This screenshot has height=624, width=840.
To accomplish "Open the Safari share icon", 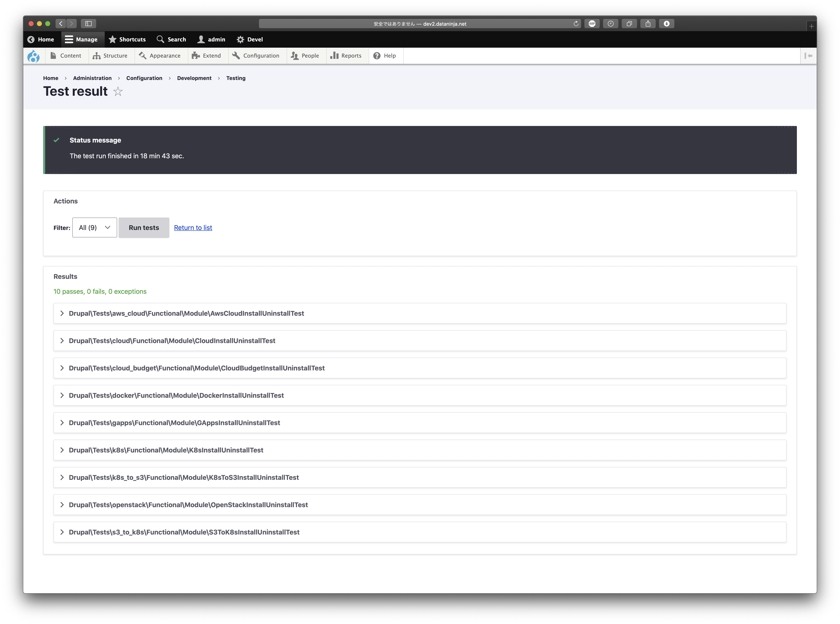I will (x=648, y=24).
